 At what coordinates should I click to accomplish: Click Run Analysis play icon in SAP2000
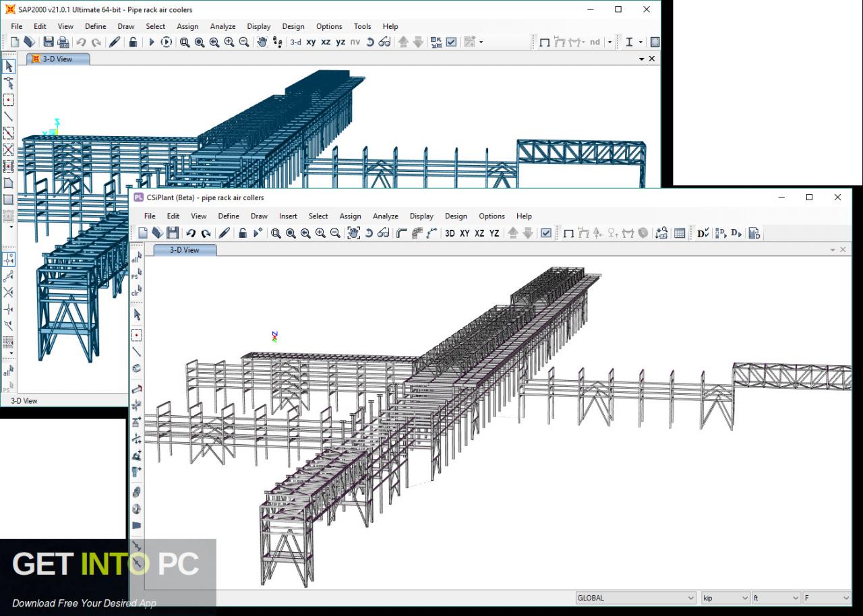tap(152, 42)
